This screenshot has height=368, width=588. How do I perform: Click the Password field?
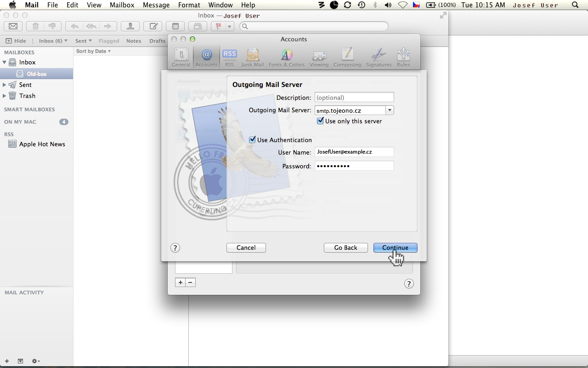pyautogui.click(x=354, y=166)
